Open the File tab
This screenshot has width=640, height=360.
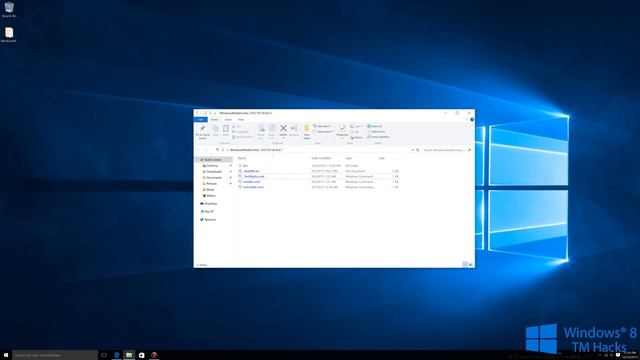point(201,120)
